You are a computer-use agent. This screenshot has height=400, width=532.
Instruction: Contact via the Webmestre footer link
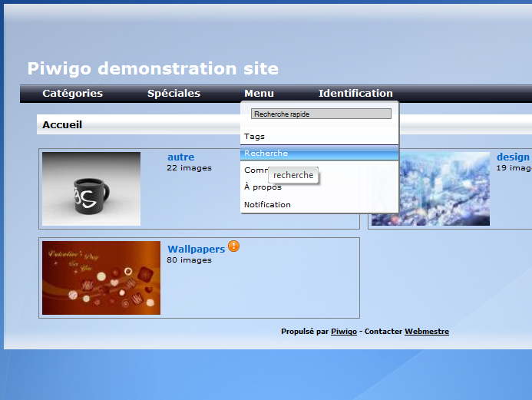pyautogui.click(x=426, y=332)
